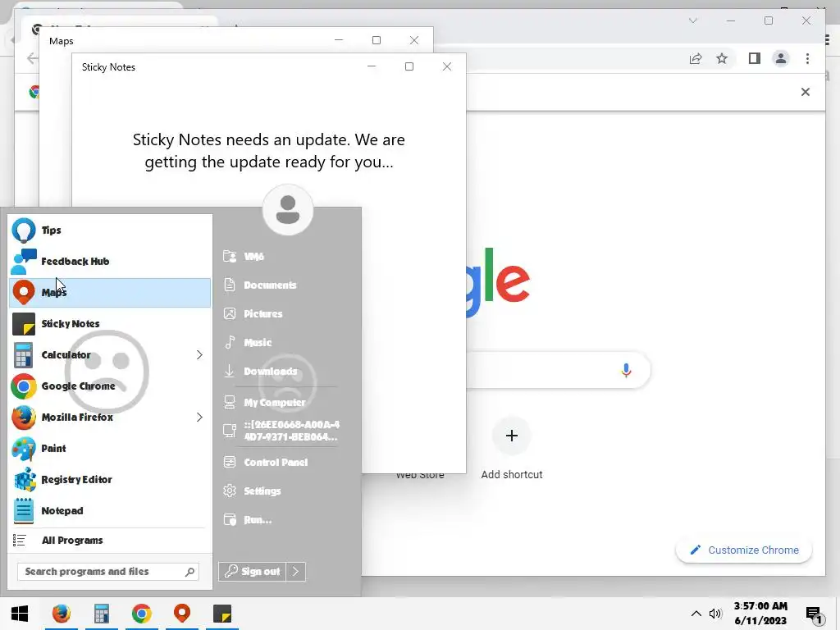Minimize the Maps window
Image resolution: width=840 pixels, height=630 pixels.
(339, 40)
